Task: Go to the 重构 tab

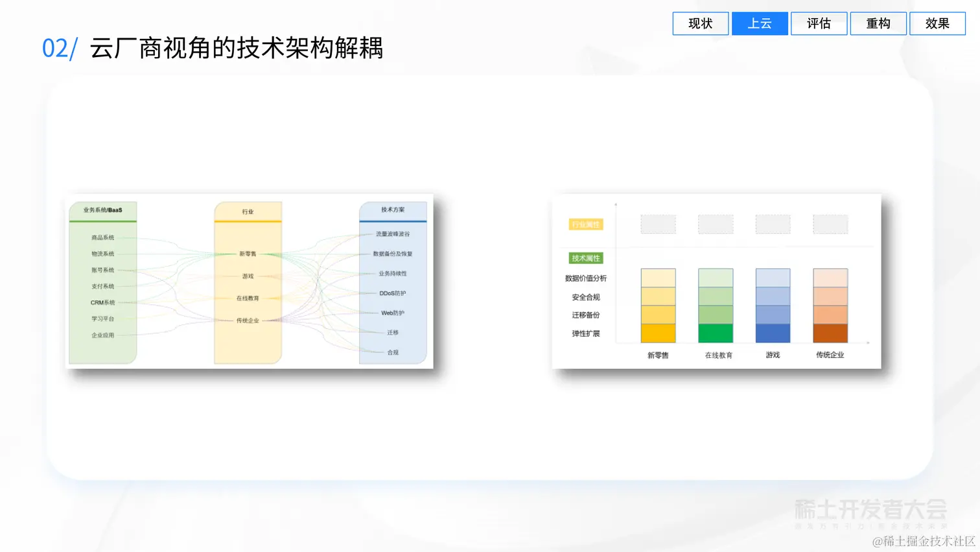Action: point(878,23)
